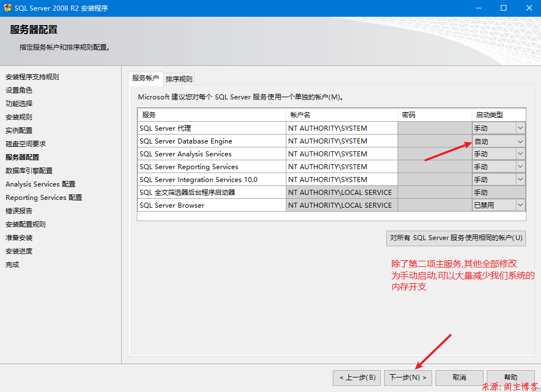Select the SQL Server 代理 service row
This screenshot has width=541, height=392.
point(212,128)
